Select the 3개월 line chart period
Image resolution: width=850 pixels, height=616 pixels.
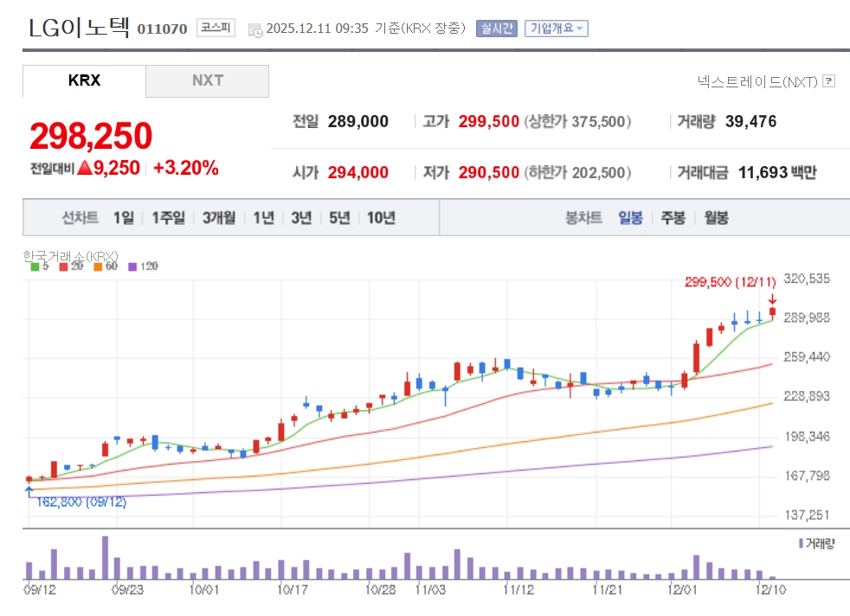click(x=219, y=218)
